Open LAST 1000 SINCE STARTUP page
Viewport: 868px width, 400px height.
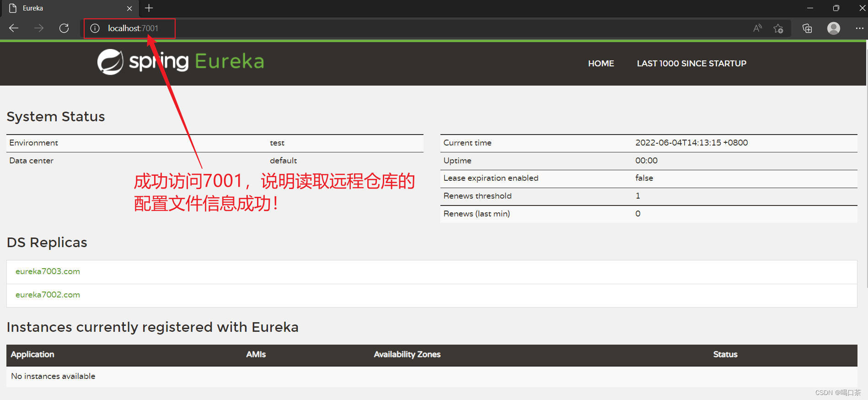pos(691,64)
